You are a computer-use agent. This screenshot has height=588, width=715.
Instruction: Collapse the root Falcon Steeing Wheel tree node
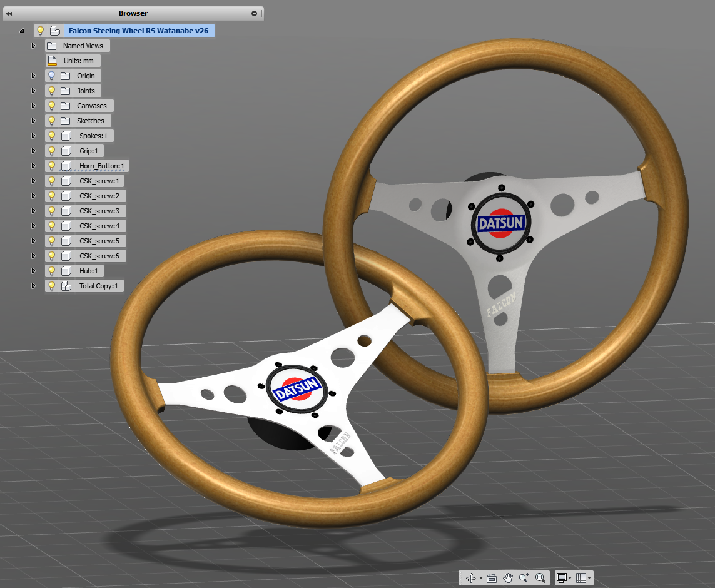[21, 31]
